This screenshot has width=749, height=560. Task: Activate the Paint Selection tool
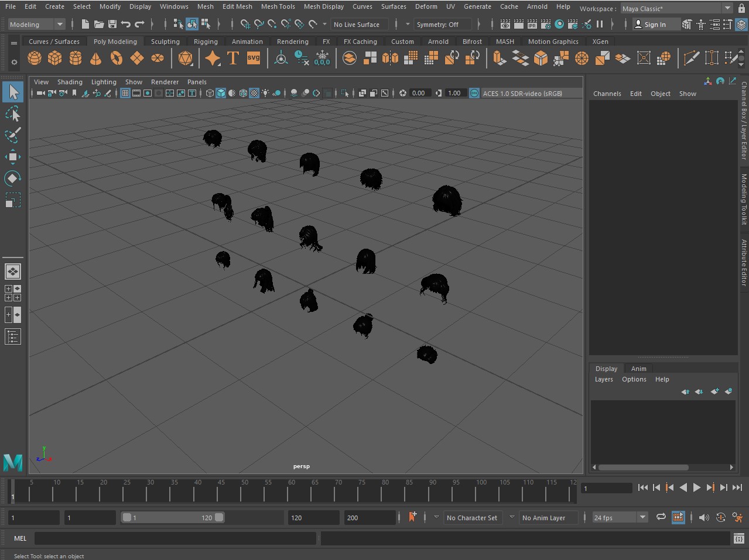13,135
